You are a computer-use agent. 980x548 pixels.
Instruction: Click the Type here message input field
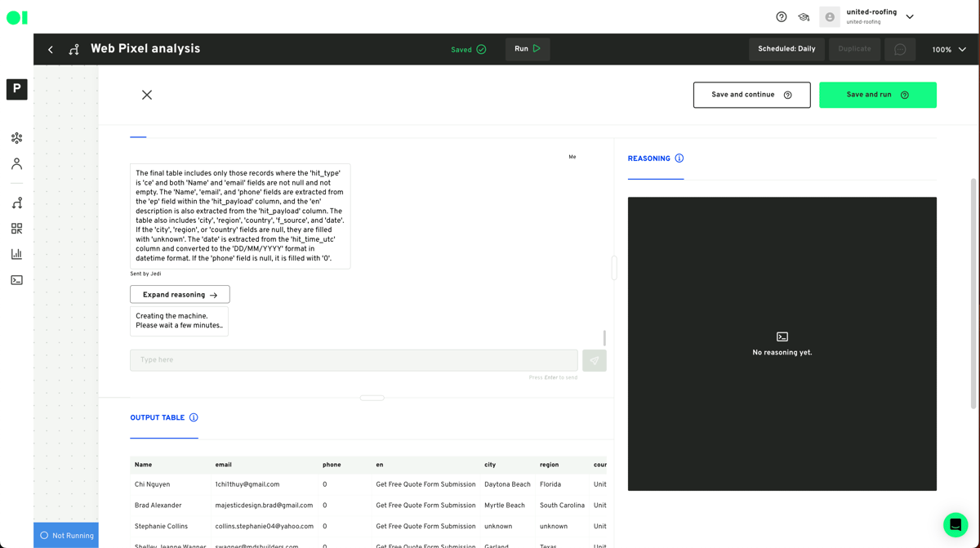354,360
